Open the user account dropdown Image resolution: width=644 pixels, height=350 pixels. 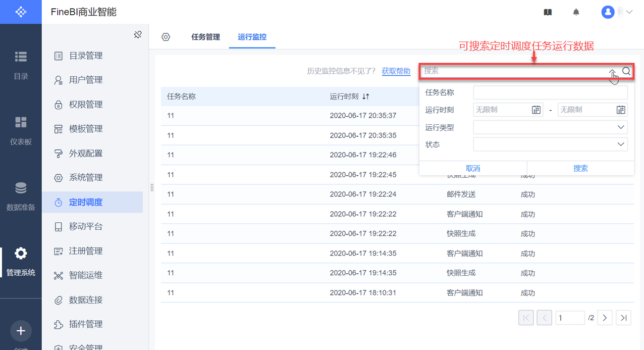coord(617,12)
